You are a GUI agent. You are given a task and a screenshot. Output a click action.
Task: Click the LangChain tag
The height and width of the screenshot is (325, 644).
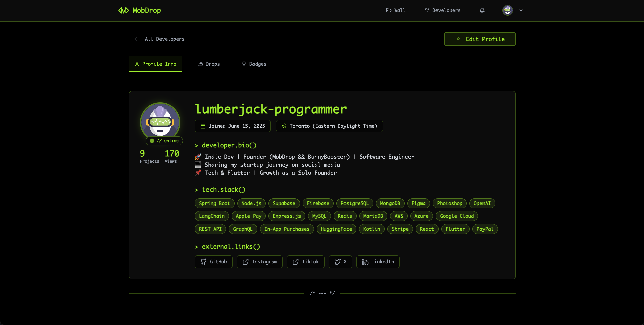212,216
